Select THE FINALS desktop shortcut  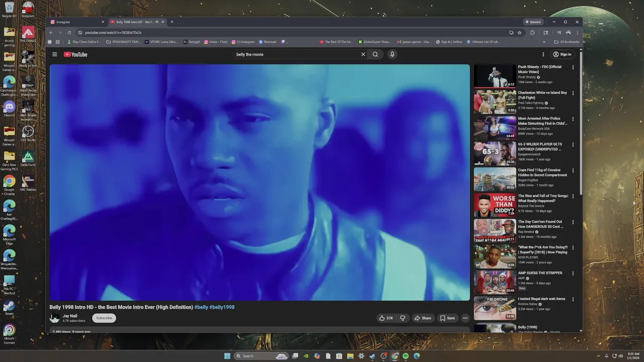(28, 34)
